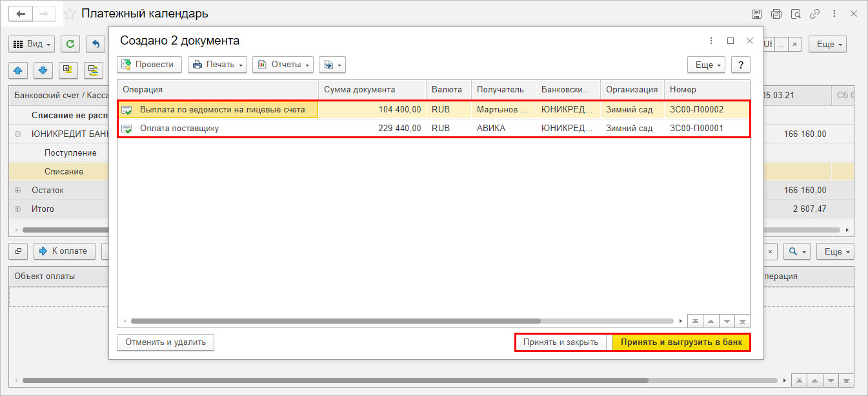Click the printer icon in title bar

coord(776,14)
